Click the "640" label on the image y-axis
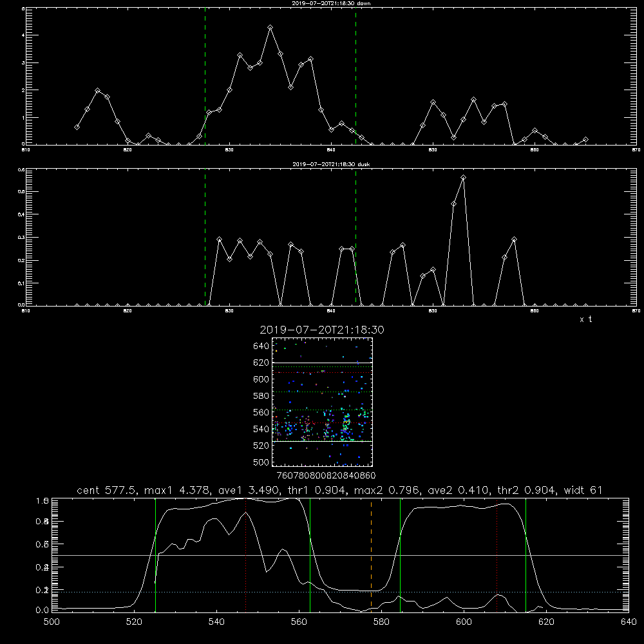Screen dimensions: 644x644 click(x=261, y=346)
